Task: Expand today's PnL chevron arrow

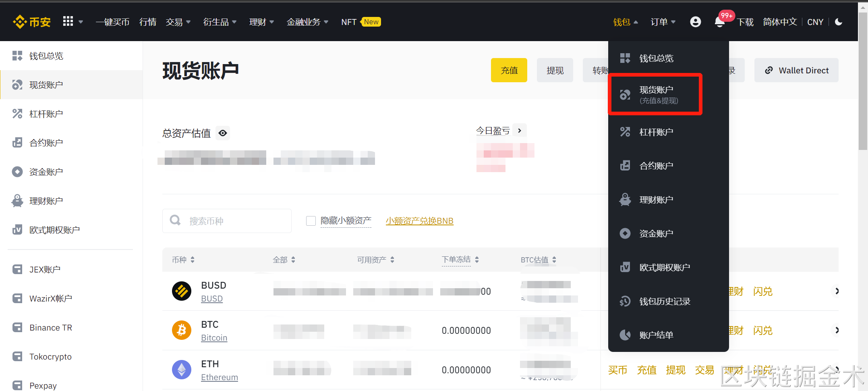Action: coord(520,131)
